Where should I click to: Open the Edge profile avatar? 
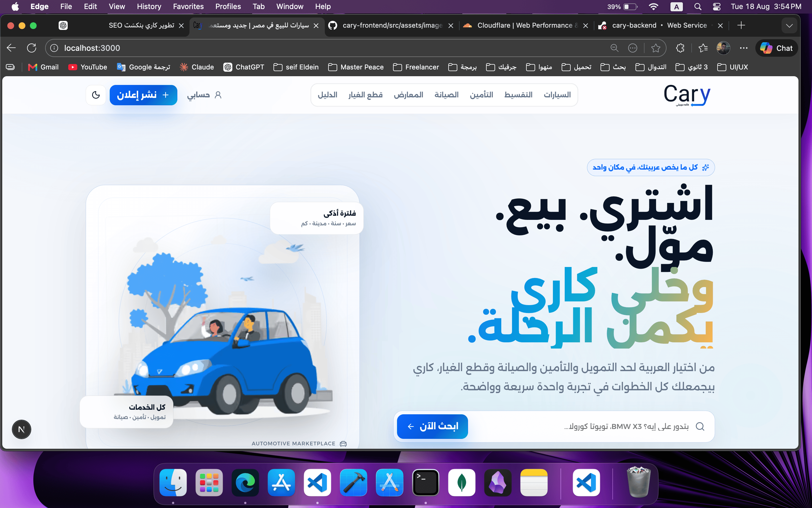(723, 48)
